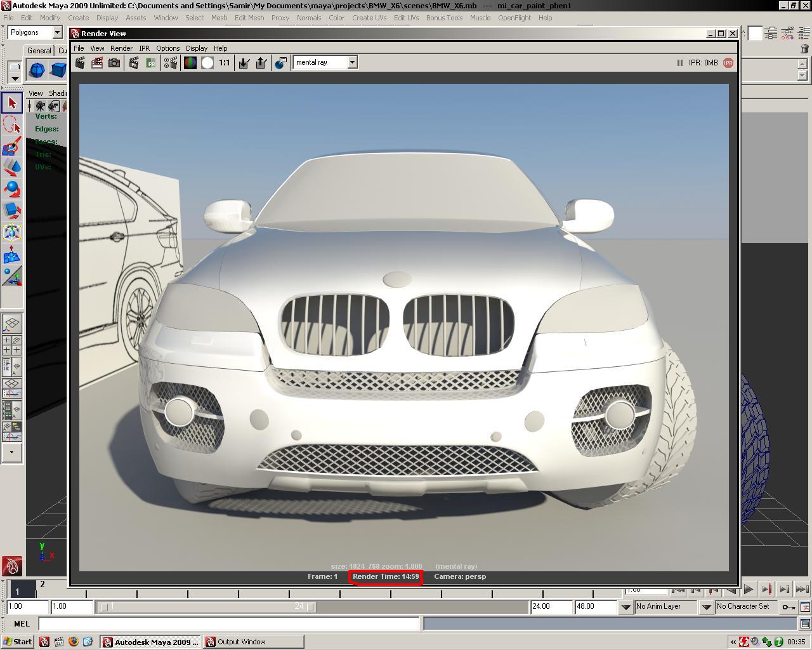Image resolution: width=812 pixels, height=650 pixels.
Task: Click the range slider left handle
Action: point(104,607)
